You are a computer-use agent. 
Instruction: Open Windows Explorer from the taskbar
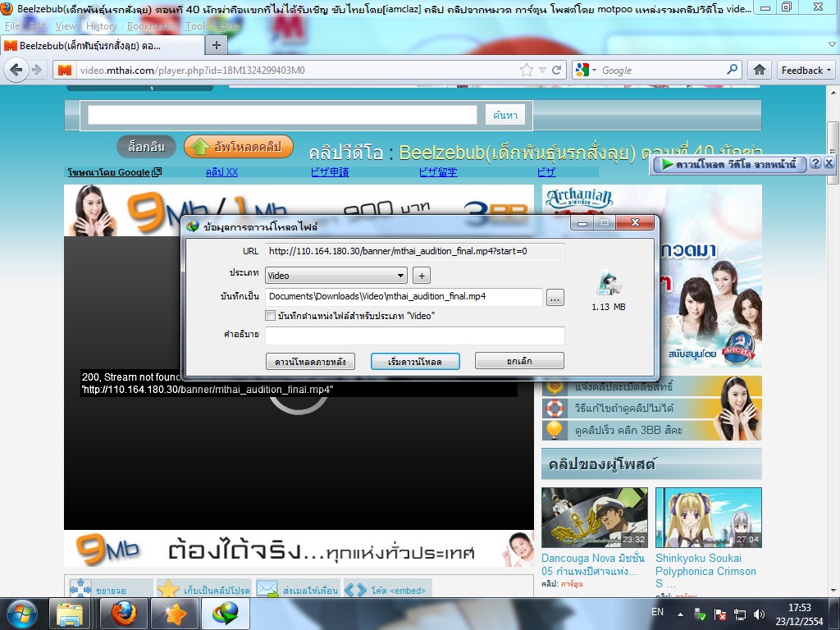click(x=70, y=614)
